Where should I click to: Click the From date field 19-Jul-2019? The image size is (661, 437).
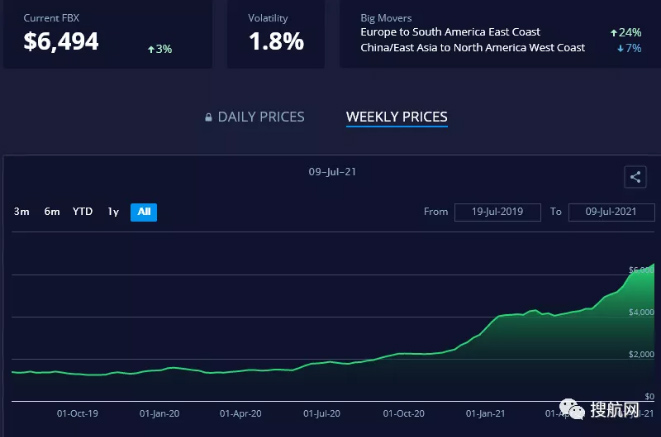[x=496, y=212]
